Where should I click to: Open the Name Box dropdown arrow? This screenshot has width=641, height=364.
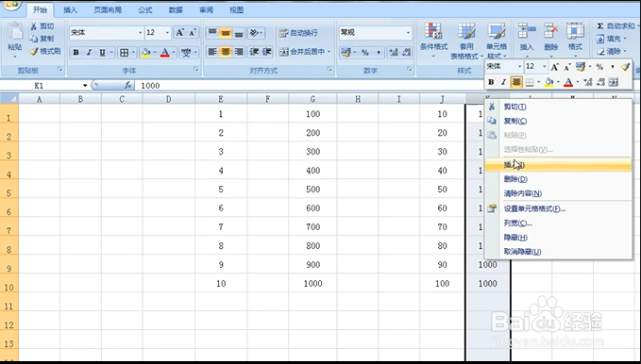[85, 86]
